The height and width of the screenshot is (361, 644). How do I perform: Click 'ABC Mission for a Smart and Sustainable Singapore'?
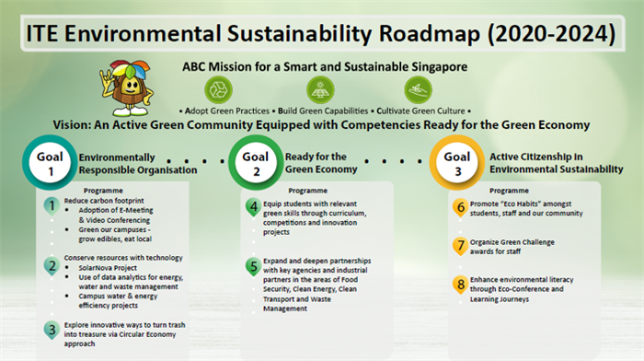pyautogui.click(x=325, y=66)
